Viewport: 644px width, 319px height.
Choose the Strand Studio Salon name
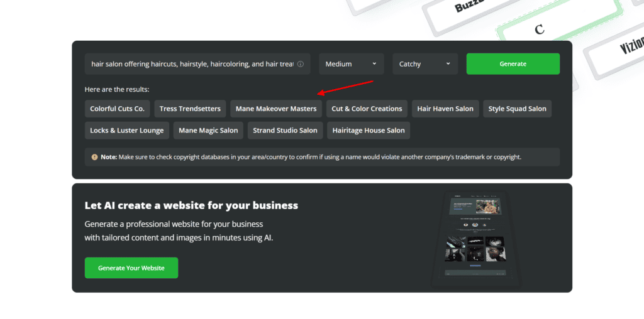coord(285,131)
